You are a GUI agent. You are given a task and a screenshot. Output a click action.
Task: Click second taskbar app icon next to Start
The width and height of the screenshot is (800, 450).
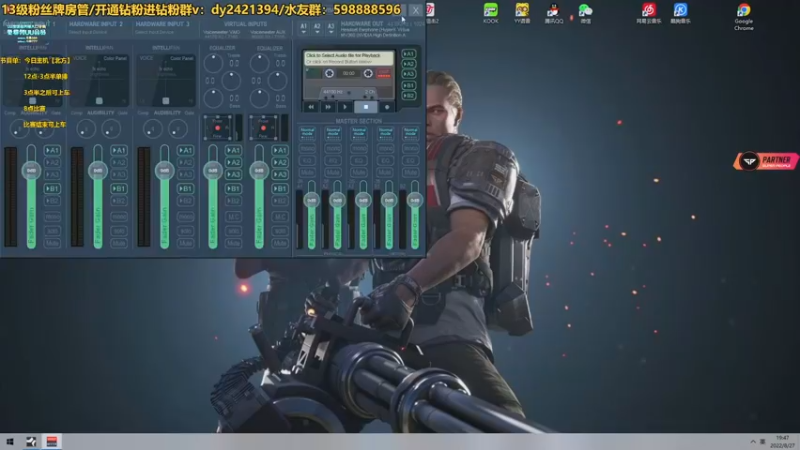tap(31, 441)
